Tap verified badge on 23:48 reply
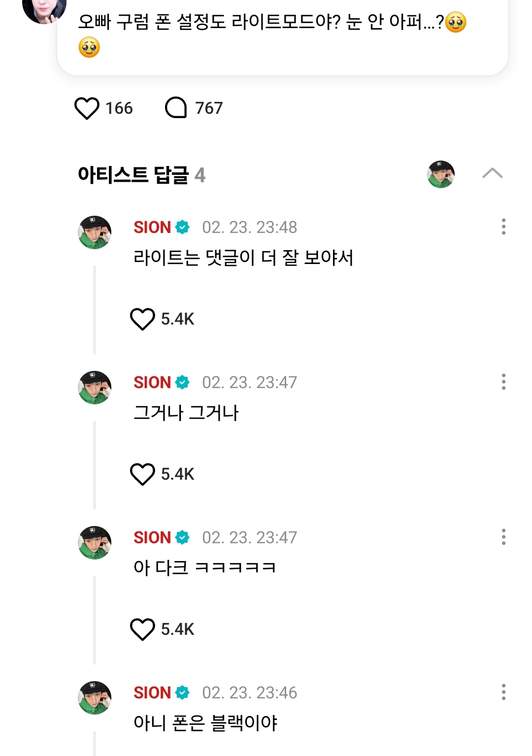532x756 pixels. [182, 228]
